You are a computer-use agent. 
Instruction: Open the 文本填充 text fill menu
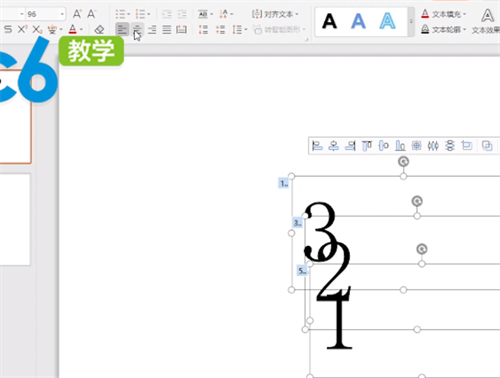coord(444,14)
